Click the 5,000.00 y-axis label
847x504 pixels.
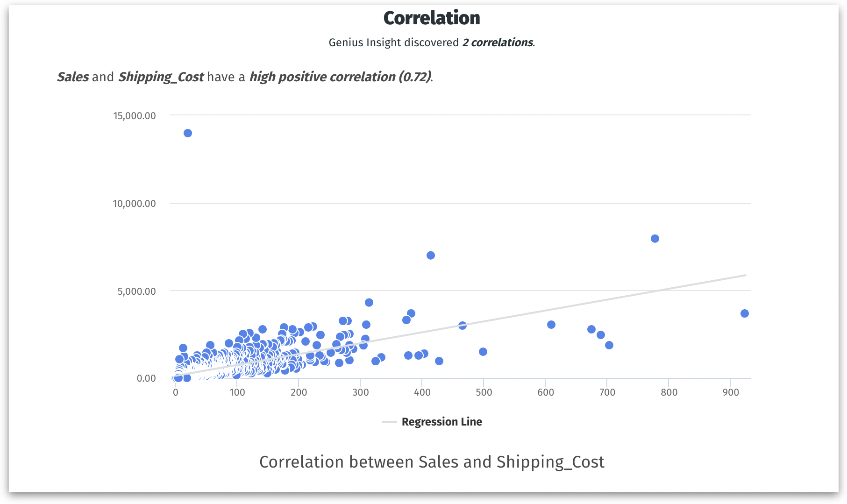[136, 291]
